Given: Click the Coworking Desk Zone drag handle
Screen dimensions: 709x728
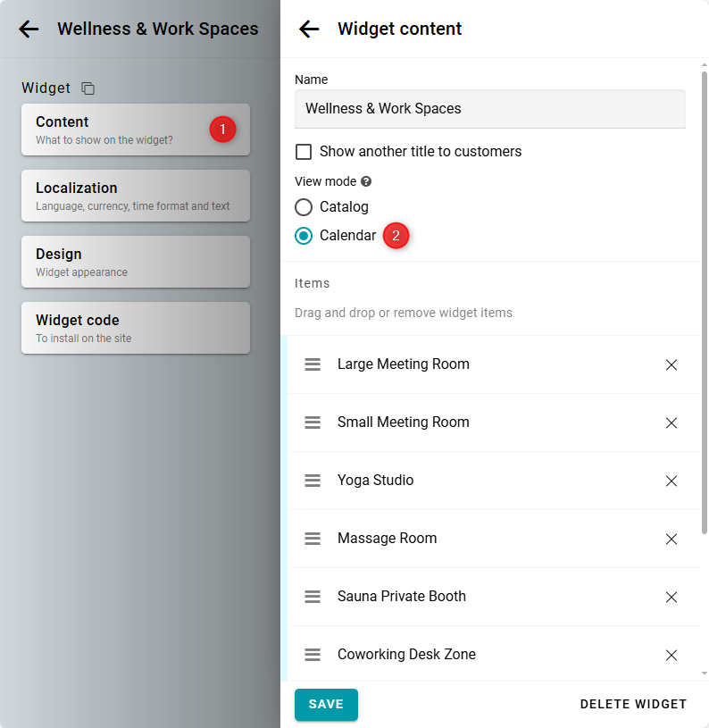Looking at the screenshot, I should [x=313, y=655].
